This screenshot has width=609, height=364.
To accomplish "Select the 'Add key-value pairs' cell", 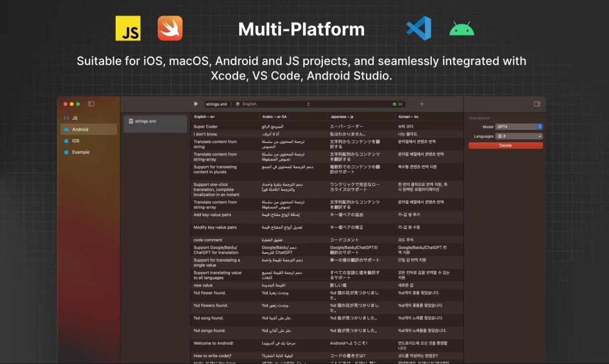I will 212,215.
